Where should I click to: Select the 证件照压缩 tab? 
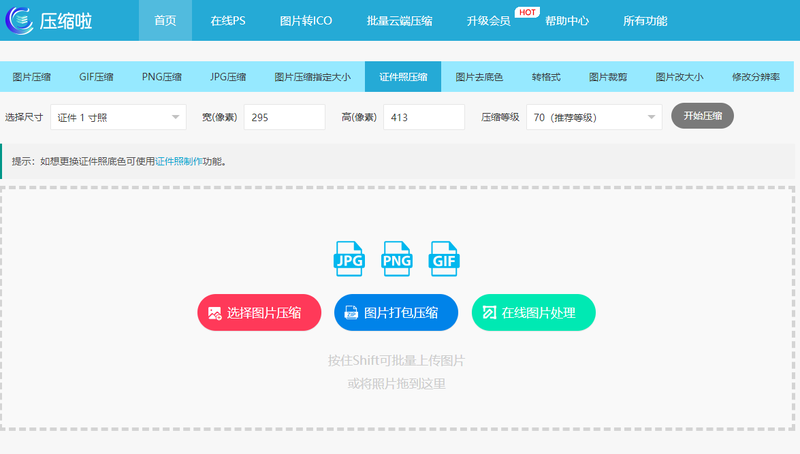403,77
